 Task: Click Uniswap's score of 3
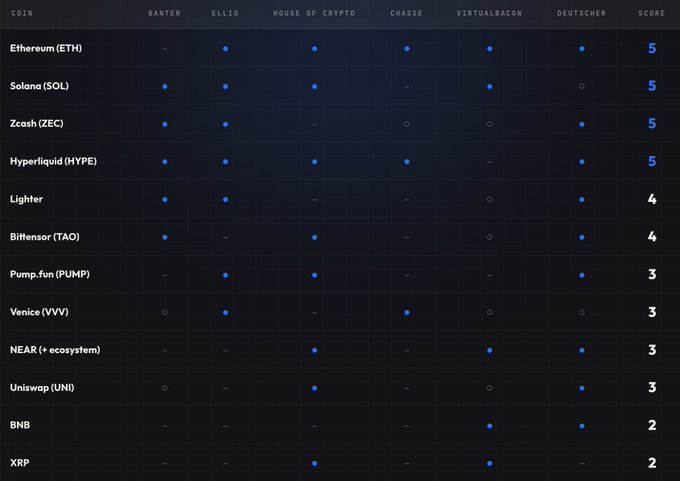coord(652,387)
